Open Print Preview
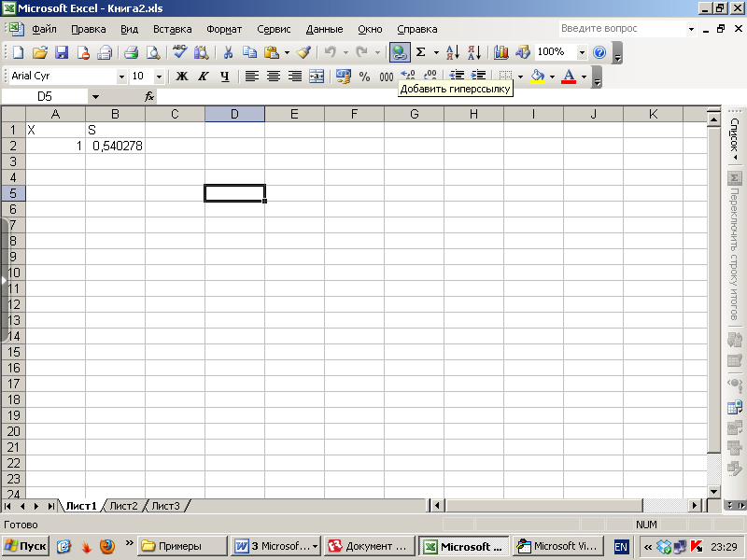Image resolution: width=747 pixels, height=560 pixels. (x=153, y=52)
